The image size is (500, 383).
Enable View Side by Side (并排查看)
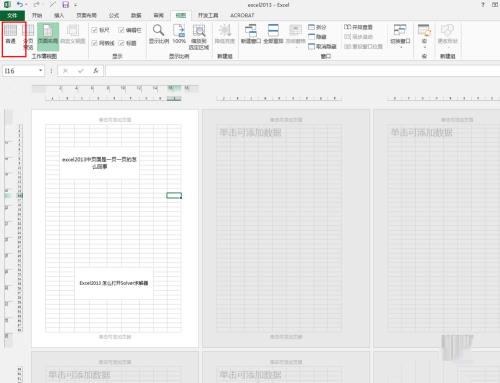(x=358, y=27)
